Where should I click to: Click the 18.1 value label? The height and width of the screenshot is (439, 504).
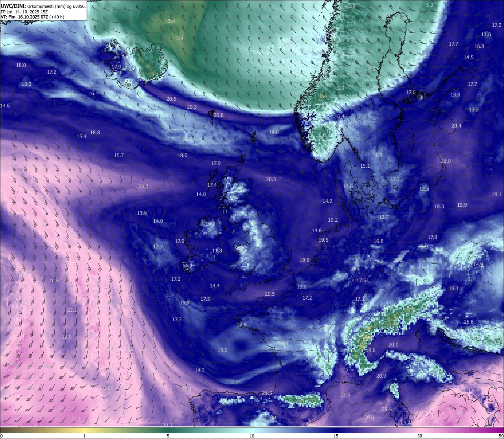click(454, 288)
